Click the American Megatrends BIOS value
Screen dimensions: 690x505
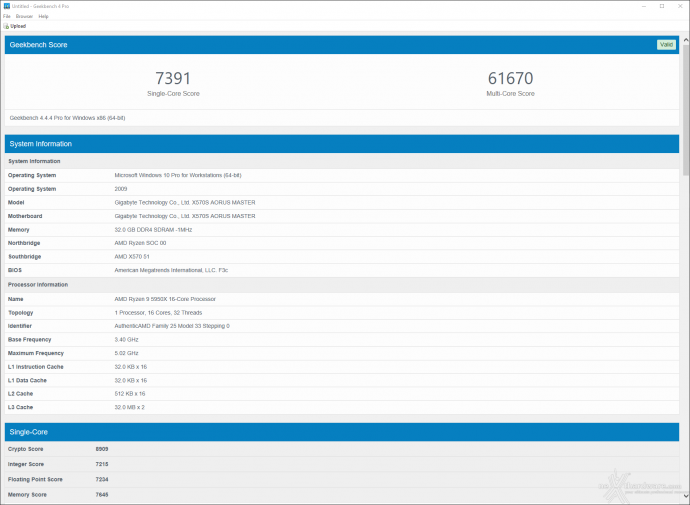click(x=171, y=270)
